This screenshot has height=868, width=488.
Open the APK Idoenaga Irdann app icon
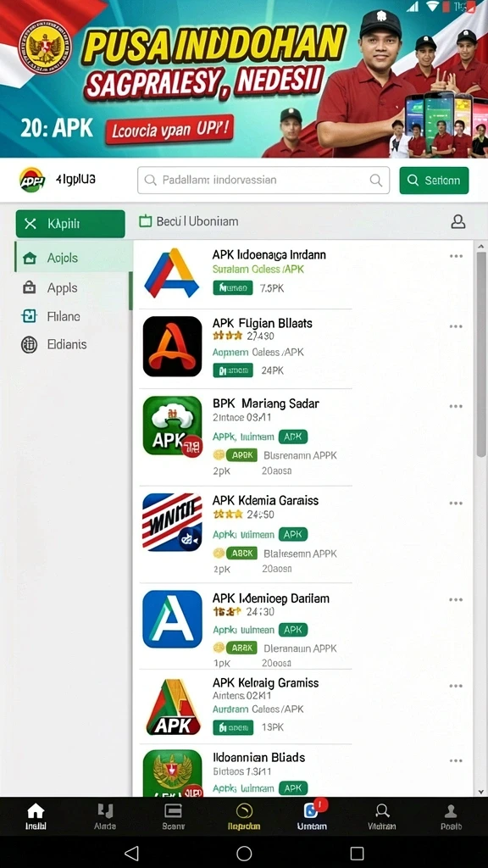coord(172,274)
